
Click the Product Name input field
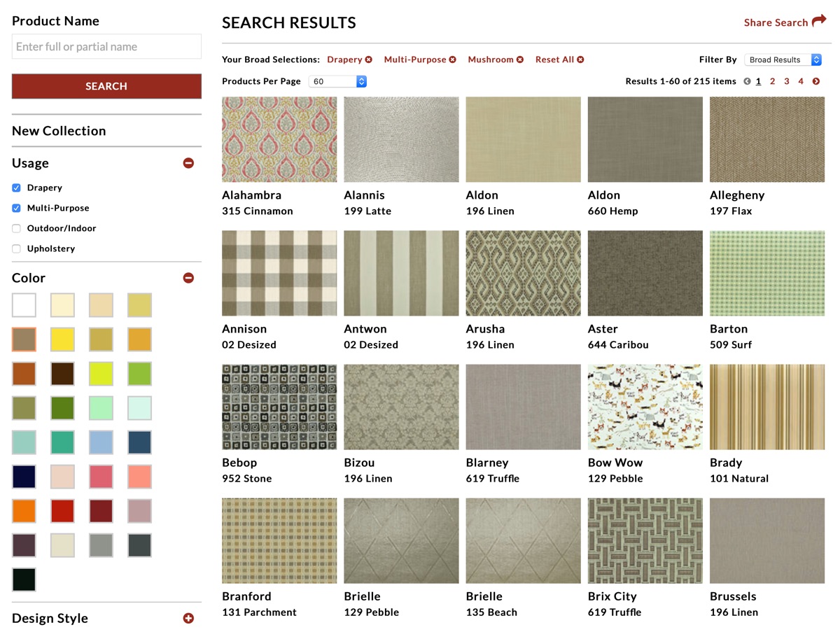[106, 47]
